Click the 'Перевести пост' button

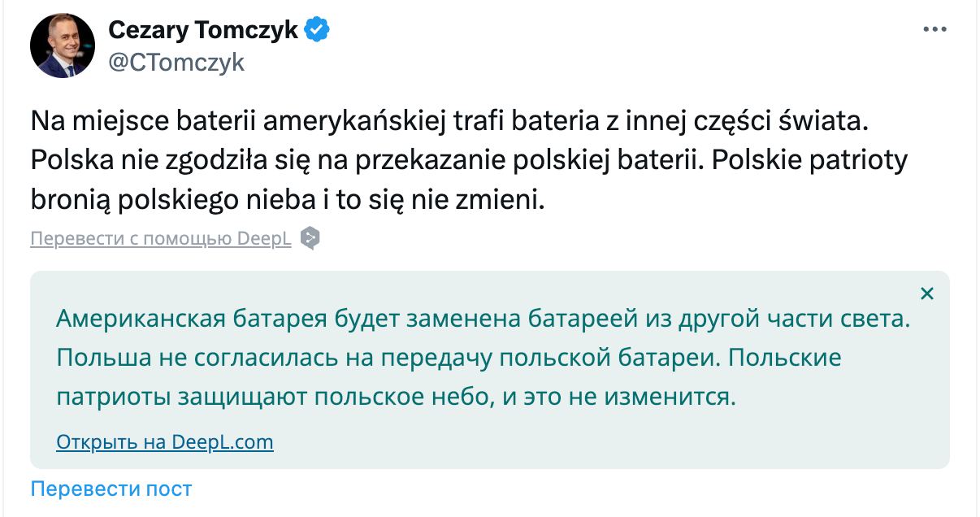[x=111, y=489]
